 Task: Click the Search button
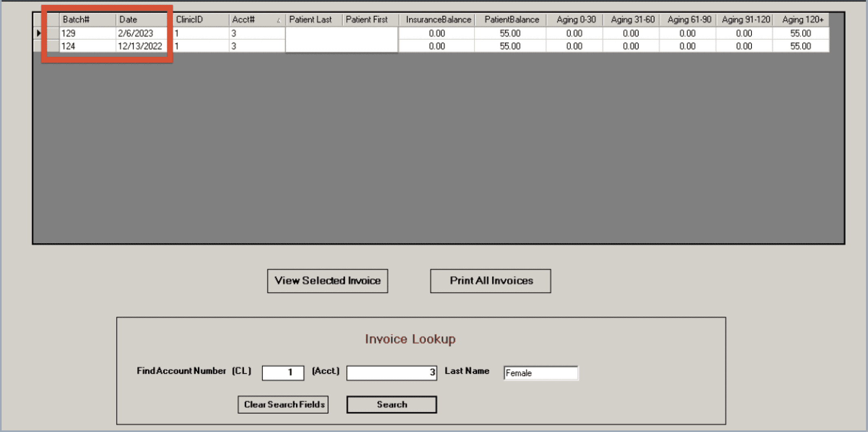point(391,404)
